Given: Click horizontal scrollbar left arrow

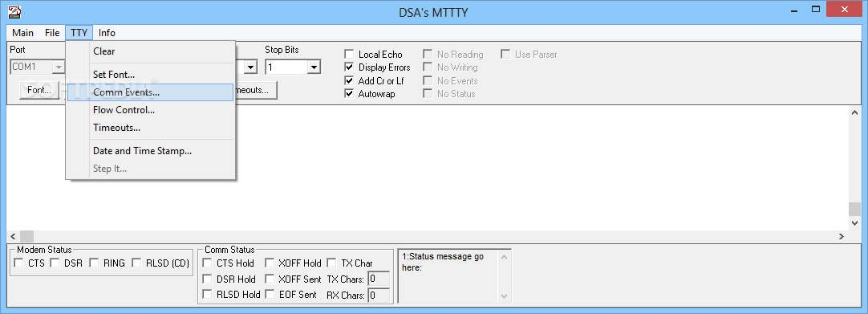Looking at the screenshot, I should point(13,236).
